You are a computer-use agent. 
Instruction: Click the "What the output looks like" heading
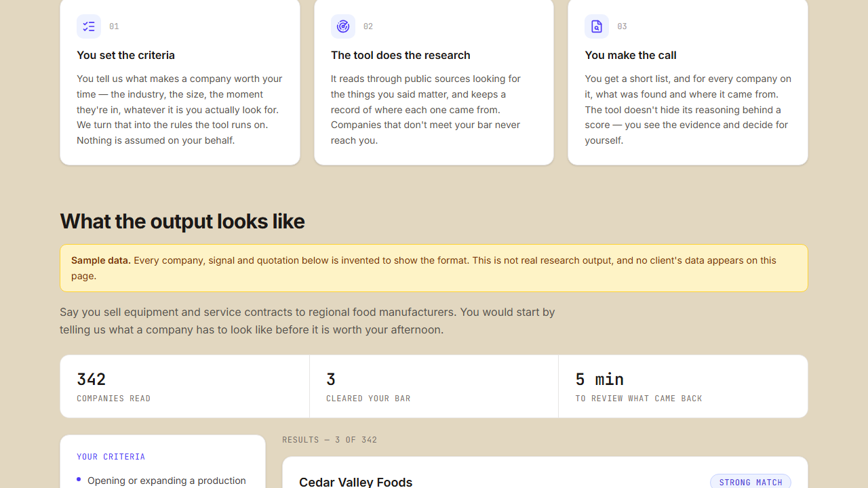tap(182, 221)
